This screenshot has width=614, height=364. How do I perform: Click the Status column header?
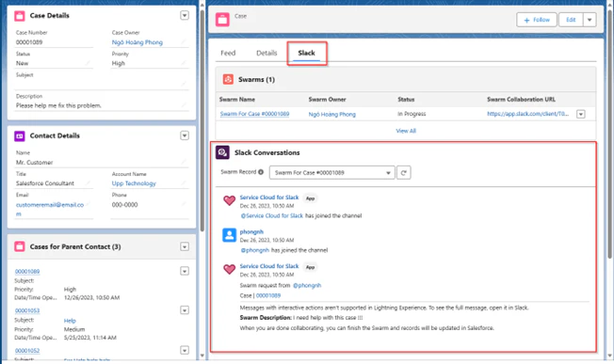pos(406,100)
